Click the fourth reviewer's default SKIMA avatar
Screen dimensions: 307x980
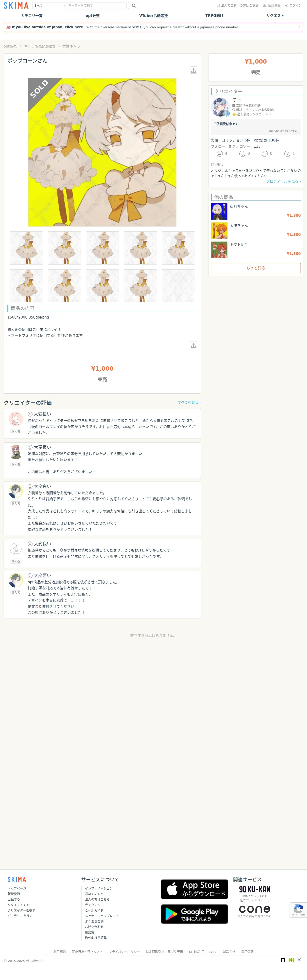16,549
